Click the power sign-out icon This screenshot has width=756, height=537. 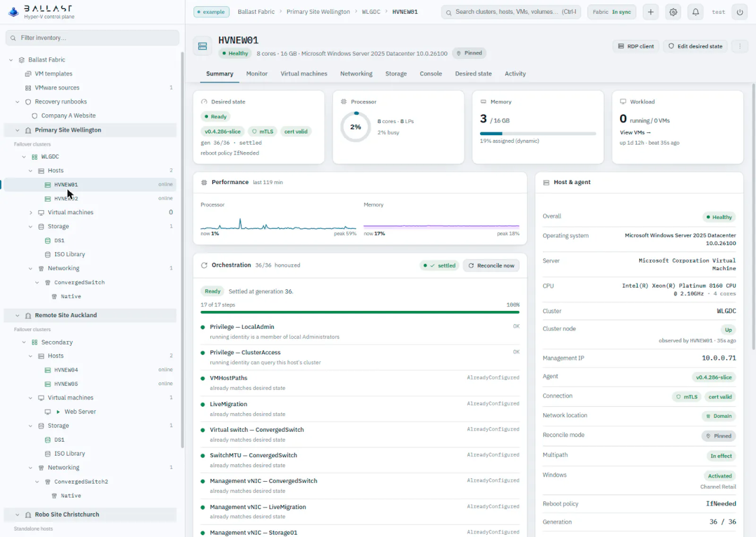[740, 12]
